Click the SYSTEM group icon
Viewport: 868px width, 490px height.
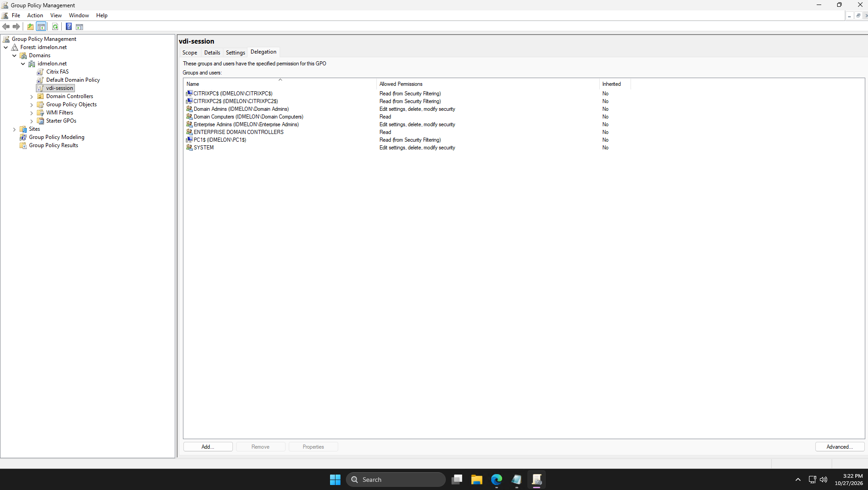pos(189,148)
